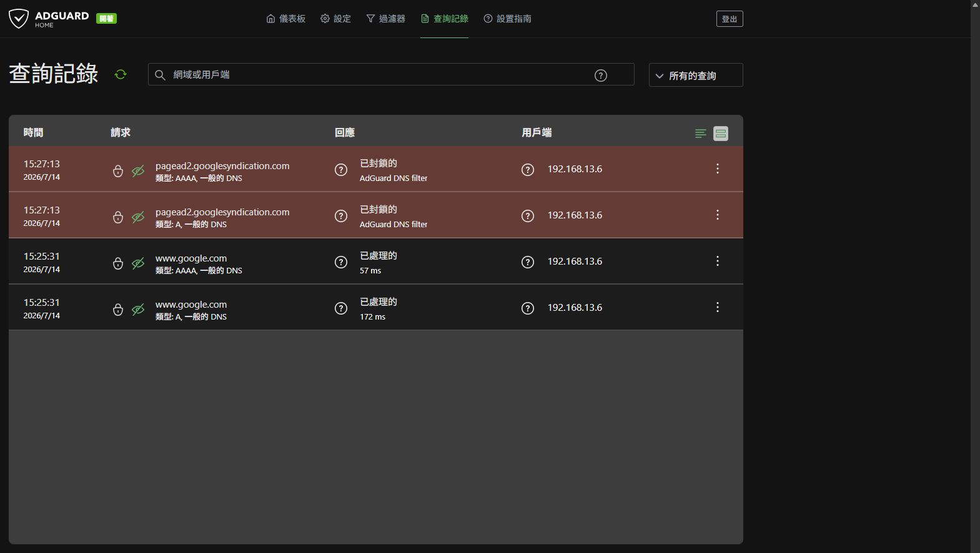Focus the 網域或用戶端 search field

coord(391,74)
